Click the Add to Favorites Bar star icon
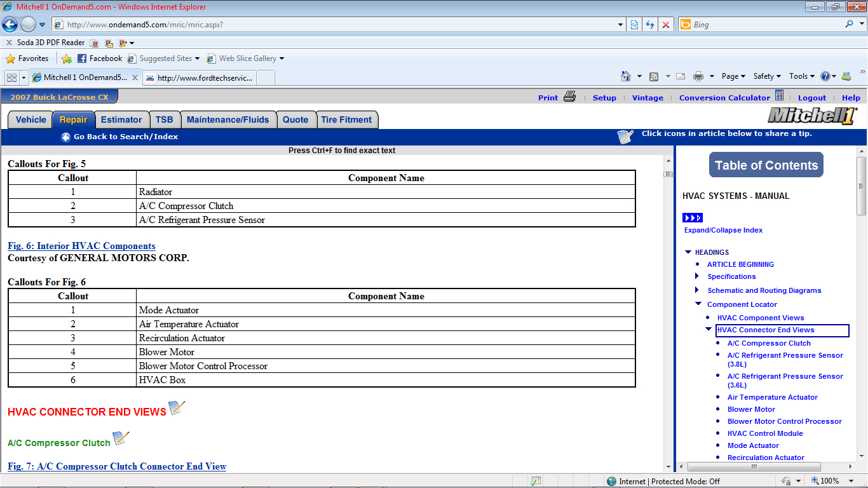Image resolution: width=868 pixels, height=488 pixels. click(67, 58)
